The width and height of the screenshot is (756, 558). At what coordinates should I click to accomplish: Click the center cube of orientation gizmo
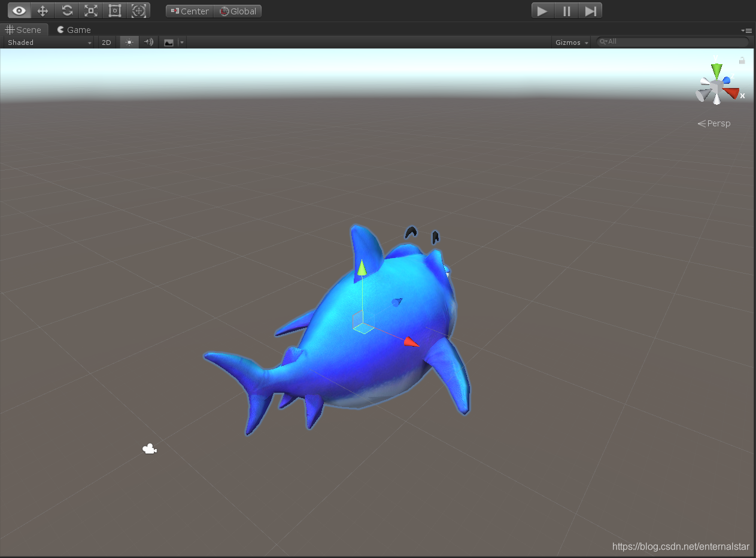coord(717,87)
